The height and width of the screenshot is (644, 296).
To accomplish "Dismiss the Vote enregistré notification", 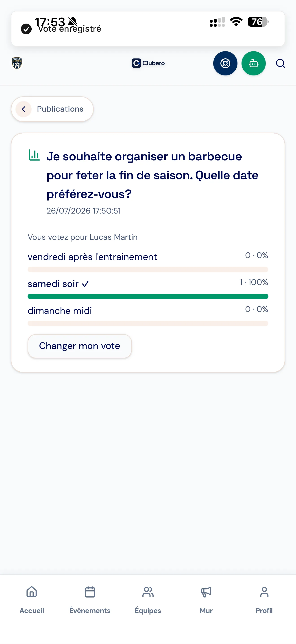I will coord(148,29).
